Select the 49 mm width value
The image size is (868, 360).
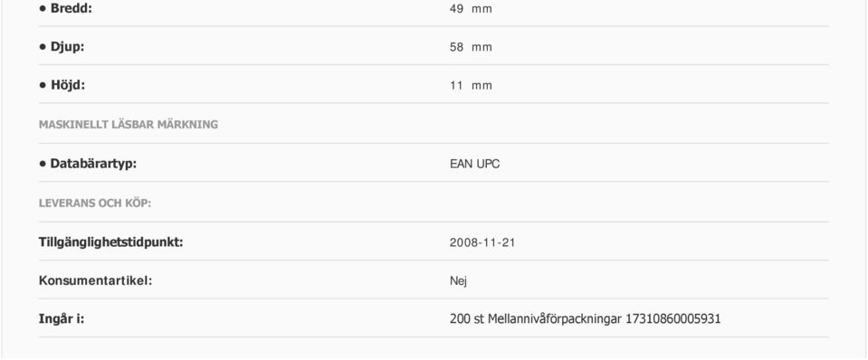pyautogui.click(x=471, y=9)
